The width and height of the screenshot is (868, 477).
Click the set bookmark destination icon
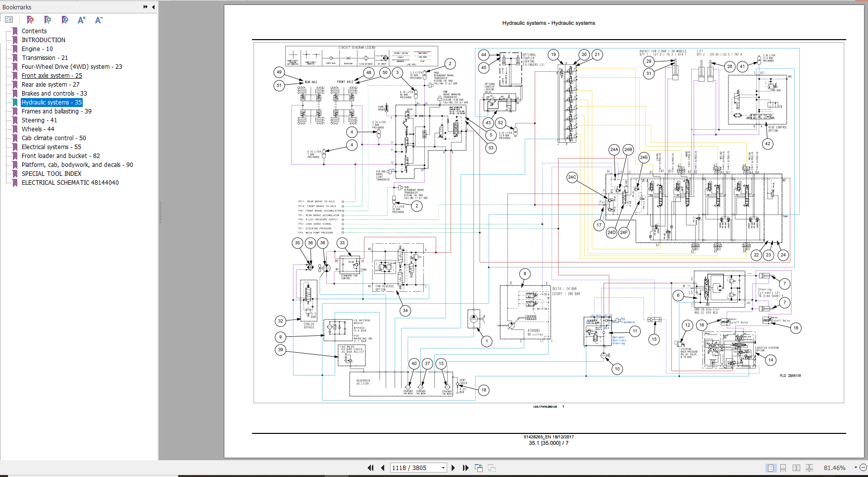[x=65, y=20]
